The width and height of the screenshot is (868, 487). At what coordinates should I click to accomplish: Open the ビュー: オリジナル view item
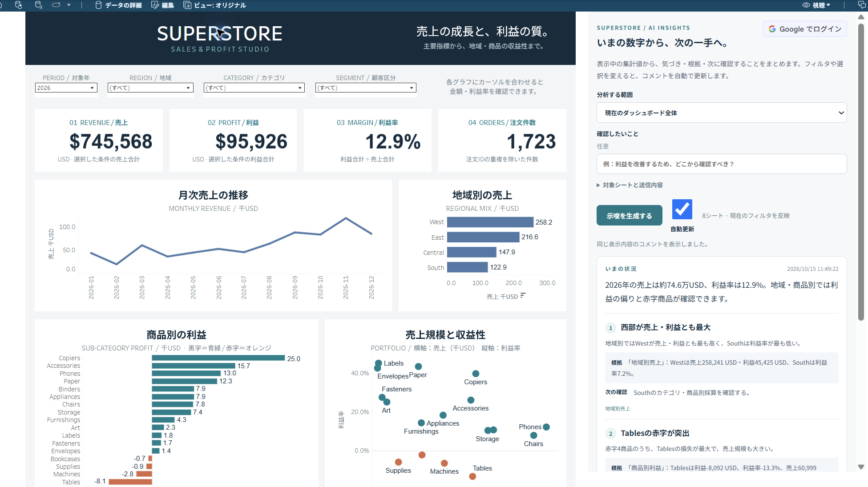(215, 5)
